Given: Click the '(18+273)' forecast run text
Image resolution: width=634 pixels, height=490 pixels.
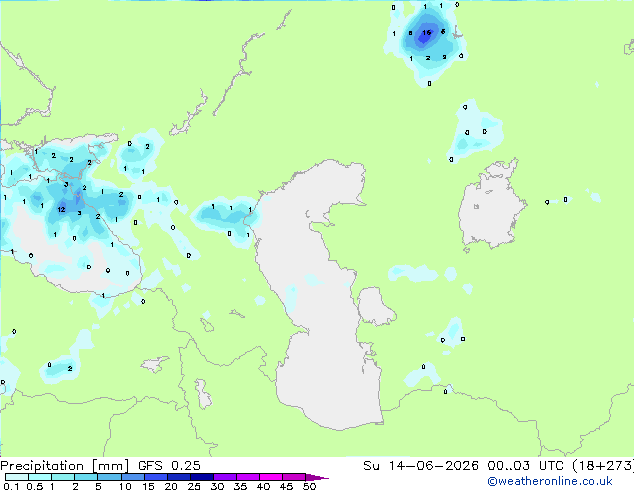Looking at the screenshot, I should coord(603,466).
